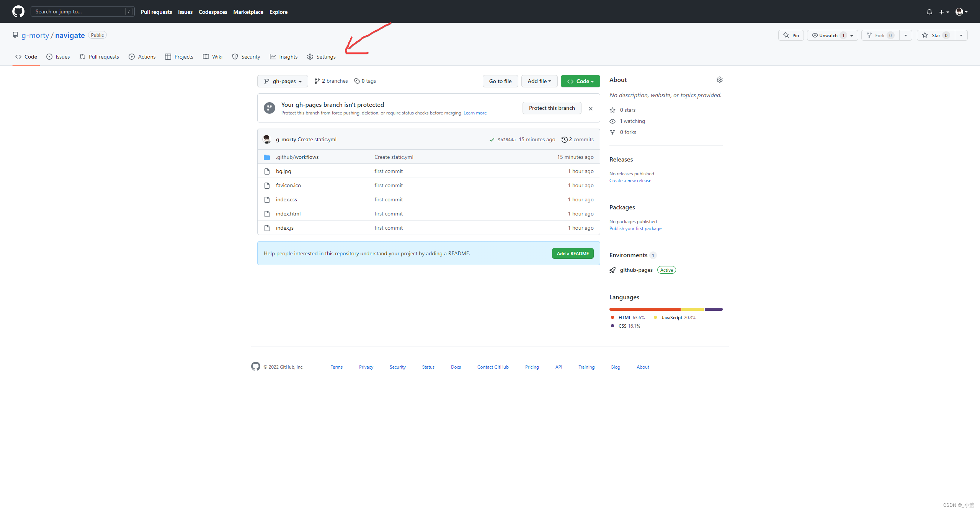Click the search or jump to field
The height and width of the screenshot is (511, 980).
[x=82, y=11]
